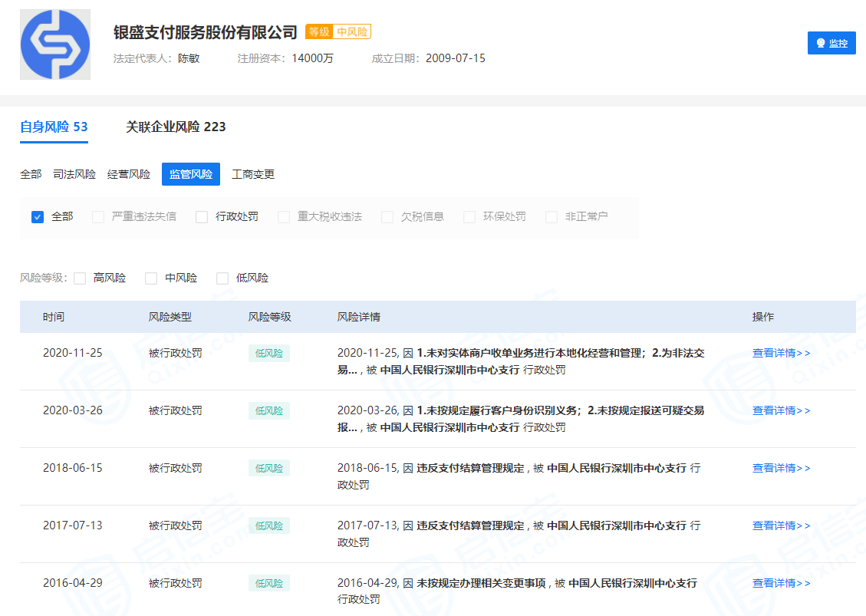Click the 操作 column header
Screen dimensions: 866x616
[762, 317]
